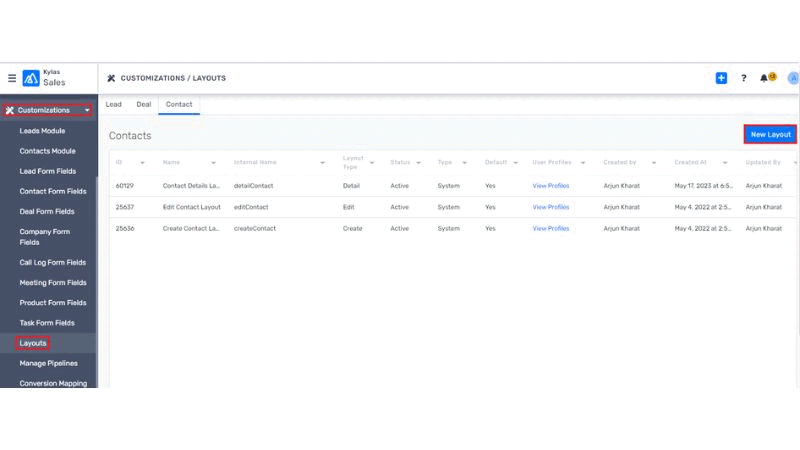The height and width of the screenshot is (450, 800).
Task: Open Call Log Form Fields
Action: (x=53, y=262)
